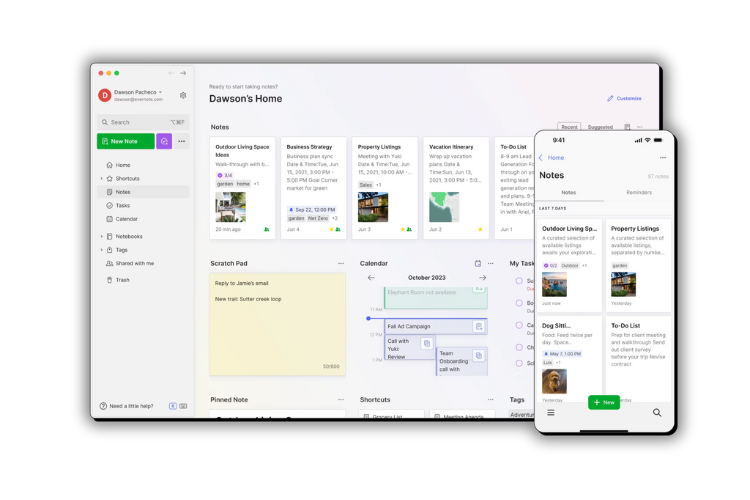Open Shortcuts widget options menu
This screenshot has height=500, width=750.
[x=491, y=400]
